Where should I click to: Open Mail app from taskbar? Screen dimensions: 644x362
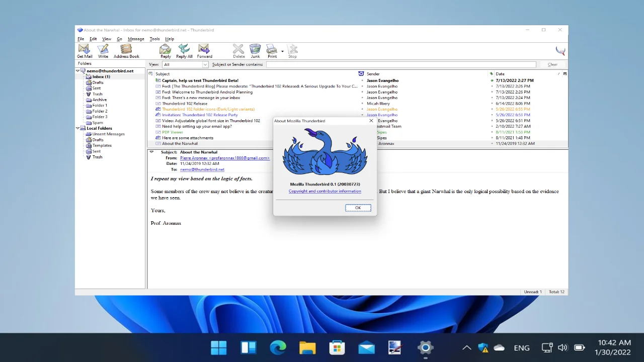[366, 347]
